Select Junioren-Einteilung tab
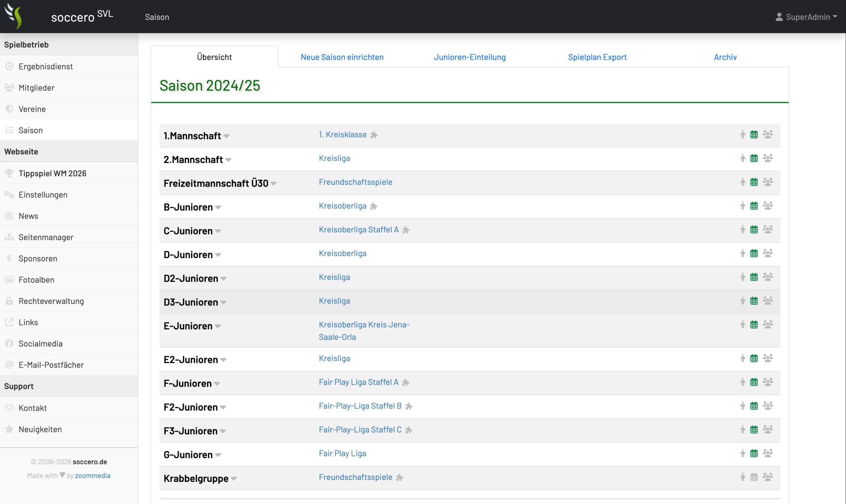The height and width of the screenshot is (504, 846). [x=470, y=57]
